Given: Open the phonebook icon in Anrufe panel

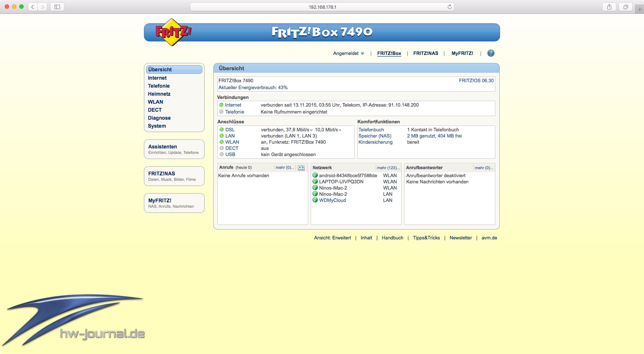Looking at the screenshot, I should coord(301,168).
